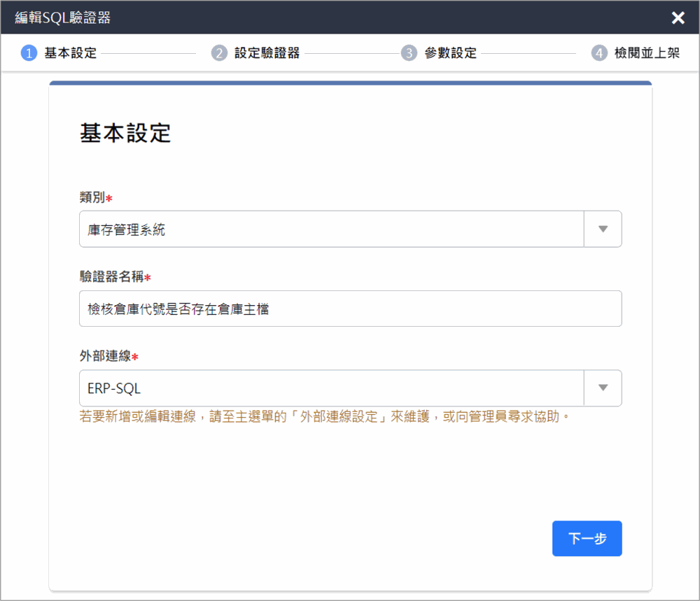Viewport: 700px width, 601px height.
Task: Click the step 1 number circle
Action: 29,53
